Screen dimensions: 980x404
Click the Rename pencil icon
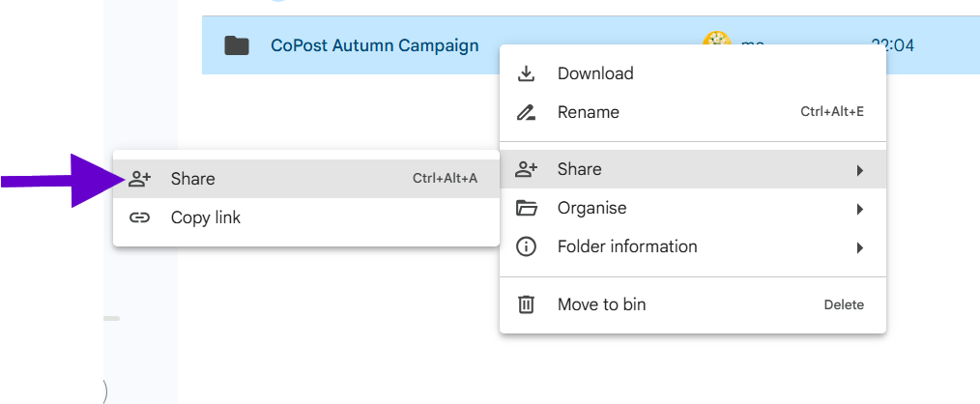526,112
